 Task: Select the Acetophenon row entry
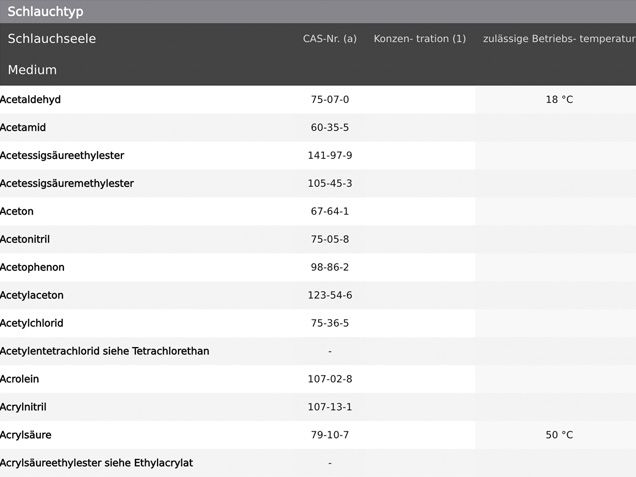click(34, 268)
